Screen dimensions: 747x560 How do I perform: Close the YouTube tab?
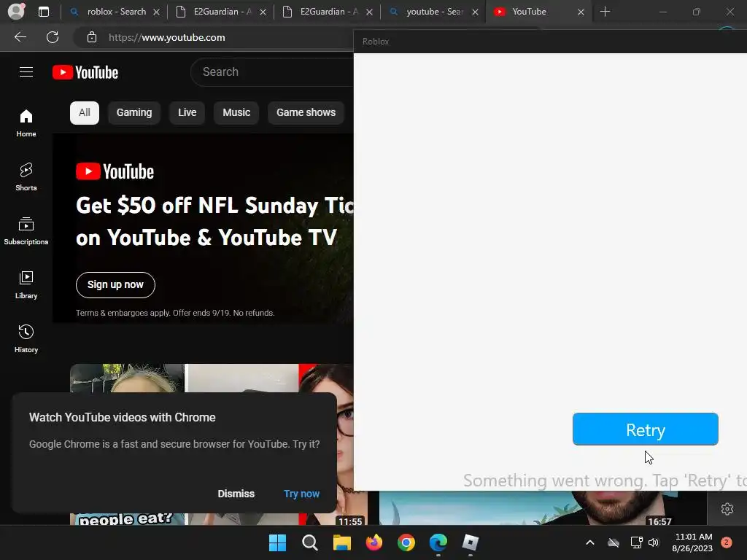point(581,12)
